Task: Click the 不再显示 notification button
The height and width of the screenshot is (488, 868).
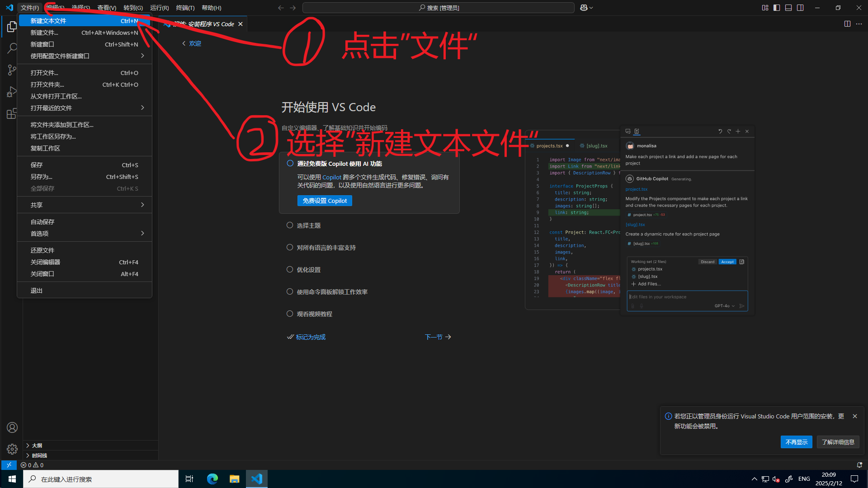Action: click(797, 442)
